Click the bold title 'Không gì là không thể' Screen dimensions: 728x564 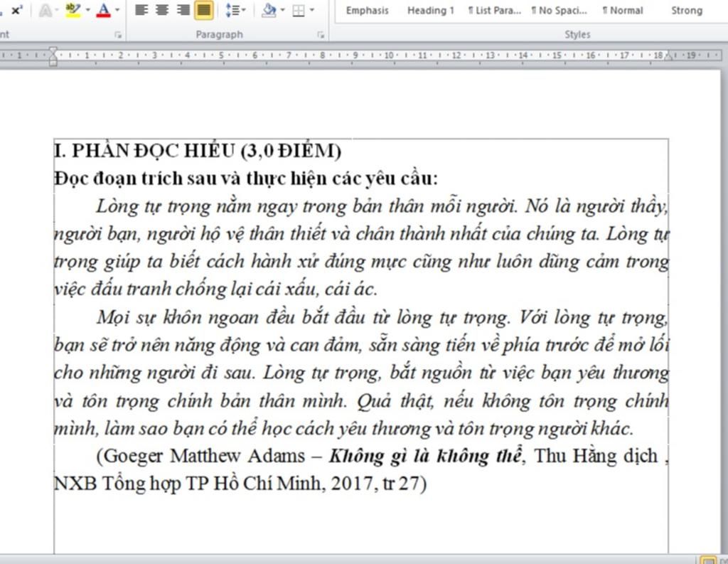click(x=426, y=456)
